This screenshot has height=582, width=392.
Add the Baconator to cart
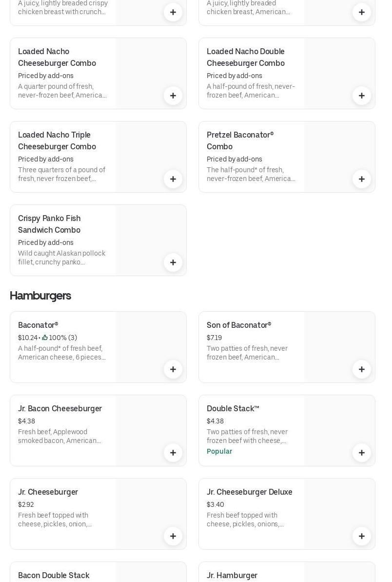(x=173, y=369)
